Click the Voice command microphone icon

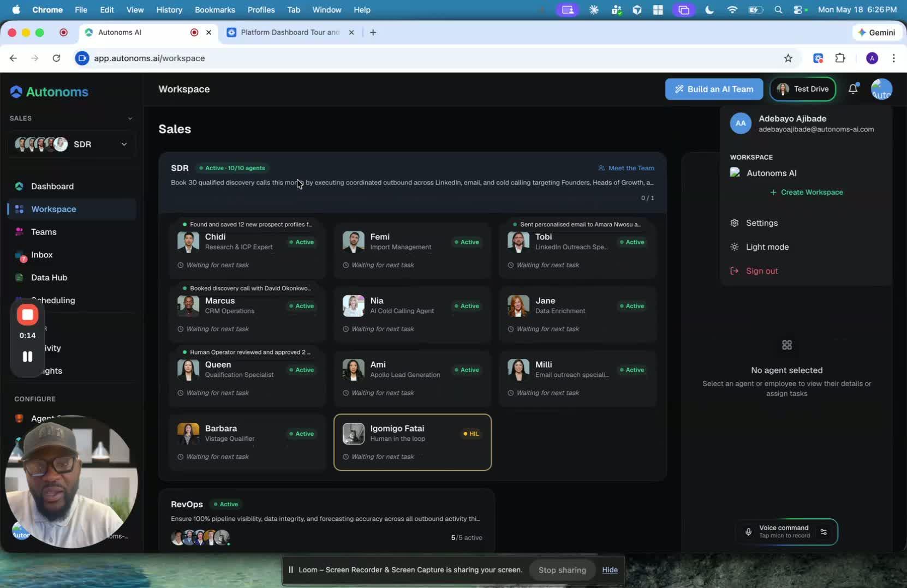point(749,532)
